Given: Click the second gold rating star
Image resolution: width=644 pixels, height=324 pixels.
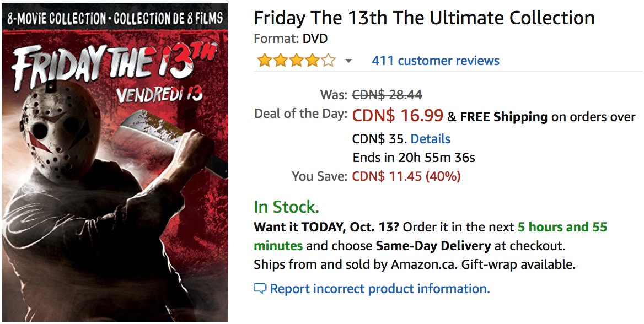Looking at the screenshot, I should pos(281,61).
